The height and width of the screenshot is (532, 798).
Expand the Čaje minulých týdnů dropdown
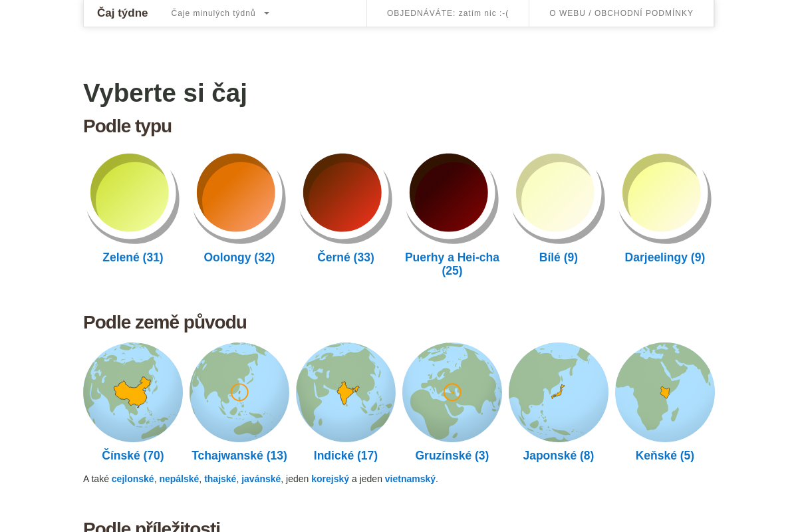click(x=220, y=13)
